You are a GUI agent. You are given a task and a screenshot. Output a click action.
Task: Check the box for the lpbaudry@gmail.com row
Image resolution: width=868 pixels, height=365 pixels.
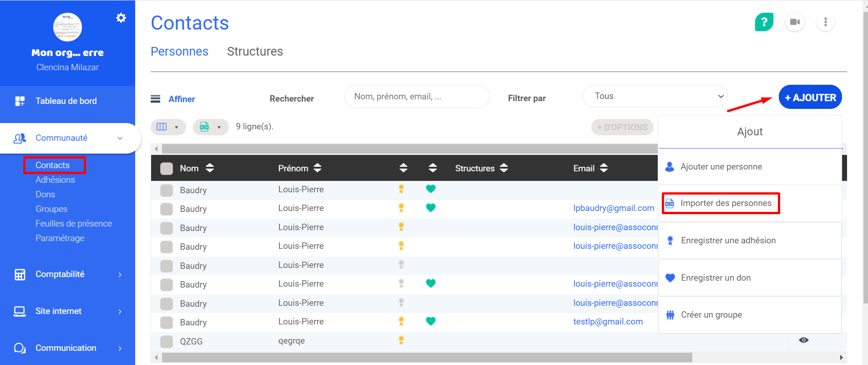(x=167, y=209)
